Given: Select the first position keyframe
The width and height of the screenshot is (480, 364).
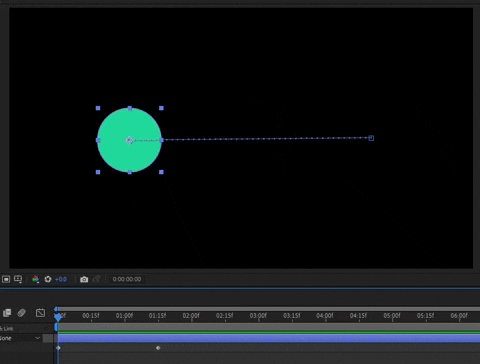Looking at the screenshot, I should coord(58,348).
